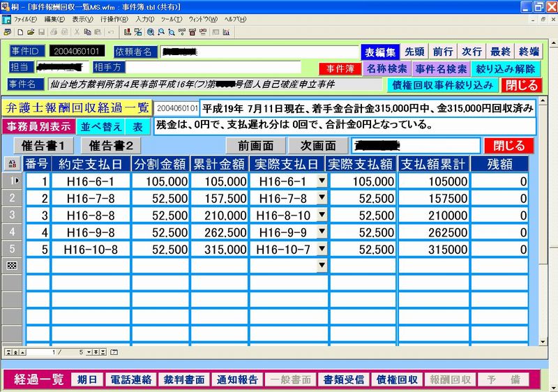Open the 債権回収 tab at bottom
The image size is (558, 392).
(398, 379)
